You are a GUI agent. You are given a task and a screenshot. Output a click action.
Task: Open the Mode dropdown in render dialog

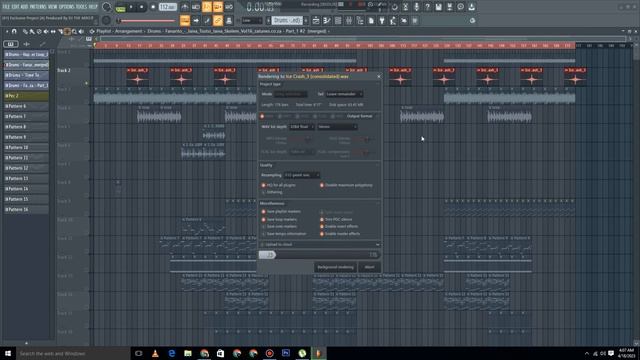pos(291,94)
